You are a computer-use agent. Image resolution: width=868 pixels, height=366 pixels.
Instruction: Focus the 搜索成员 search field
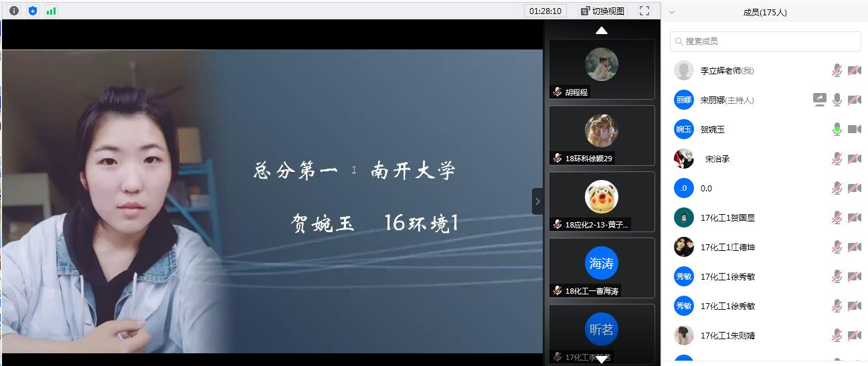pyautogui.click(x=766, y=41)
